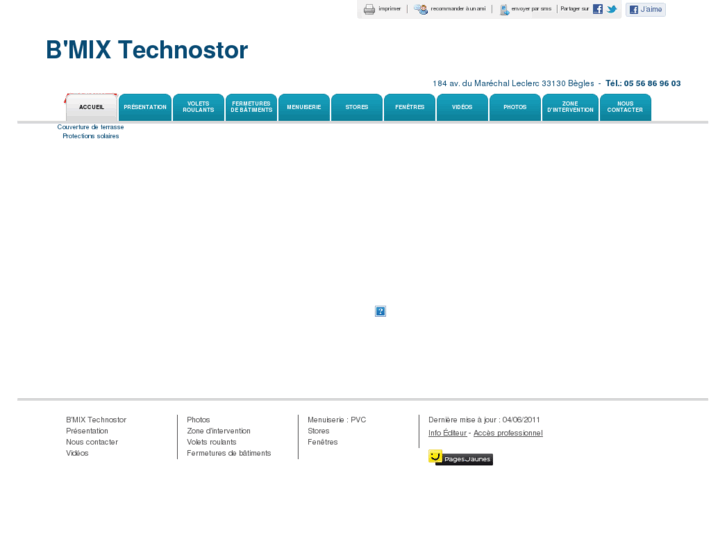Click footer B'MIX Technostor link
This screenshot has width=727, height=545.
96,420
